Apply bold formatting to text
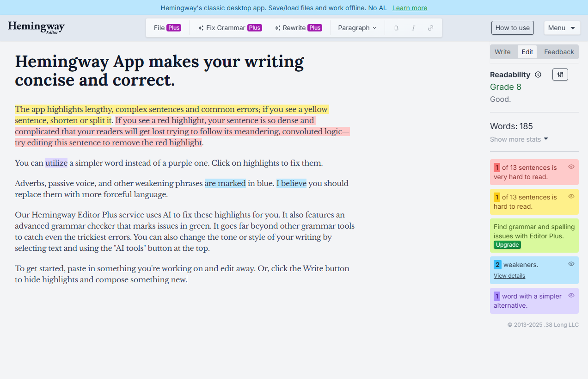 coord(396,28)
